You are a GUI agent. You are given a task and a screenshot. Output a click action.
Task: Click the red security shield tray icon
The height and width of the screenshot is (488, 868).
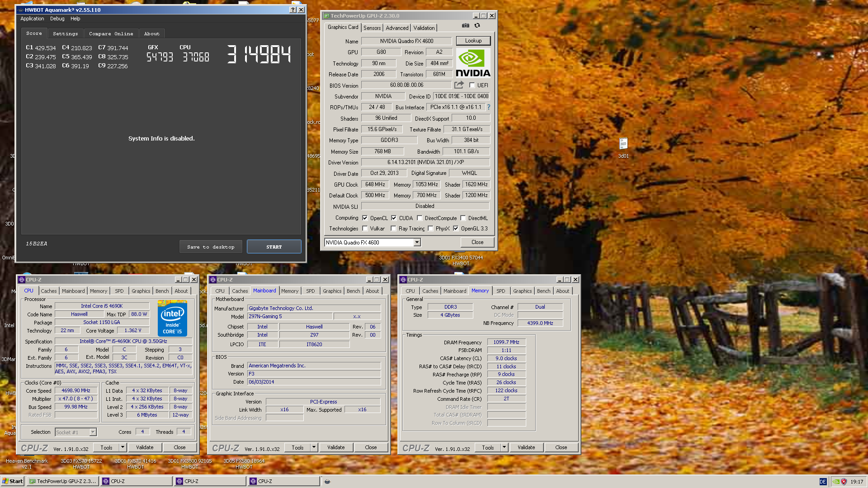pyautogui.click(x=844, y=482)
